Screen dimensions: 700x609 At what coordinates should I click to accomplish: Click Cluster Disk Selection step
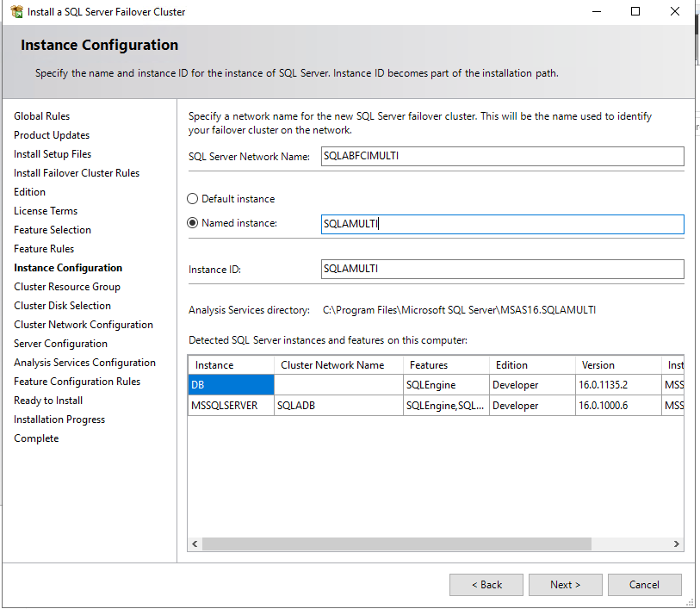(x=63, y=306)
